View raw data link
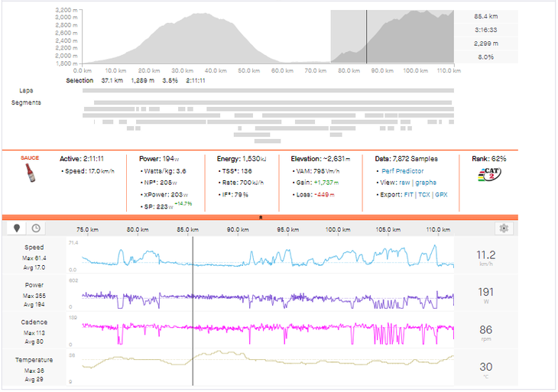558x392 pixels. 407,183
